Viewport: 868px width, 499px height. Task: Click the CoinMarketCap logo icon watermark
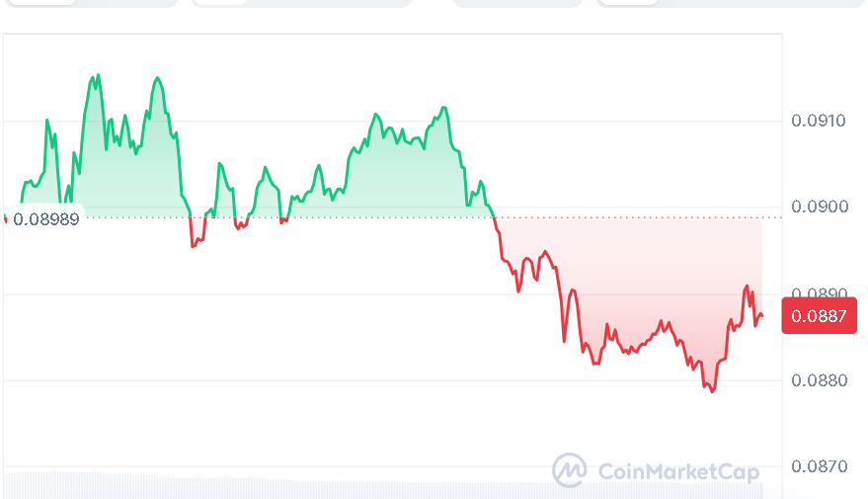(569, 470)
